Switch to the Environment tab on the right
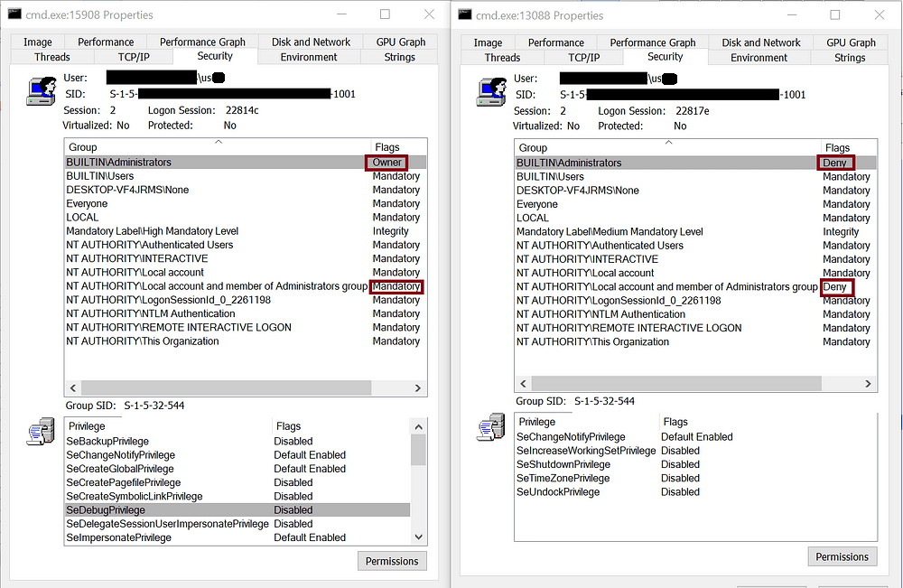The height and width of the screenshot is (588, 903). coord(759,56)
